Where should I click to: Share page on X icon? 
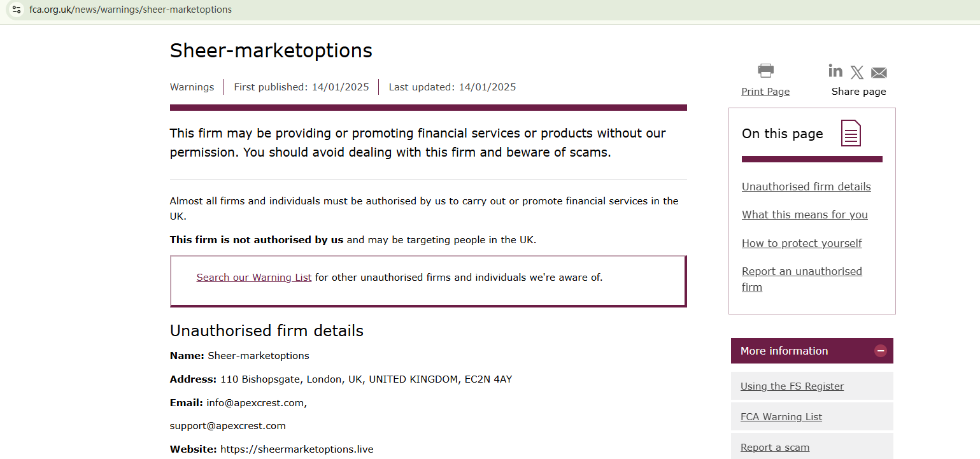point(857,73)
